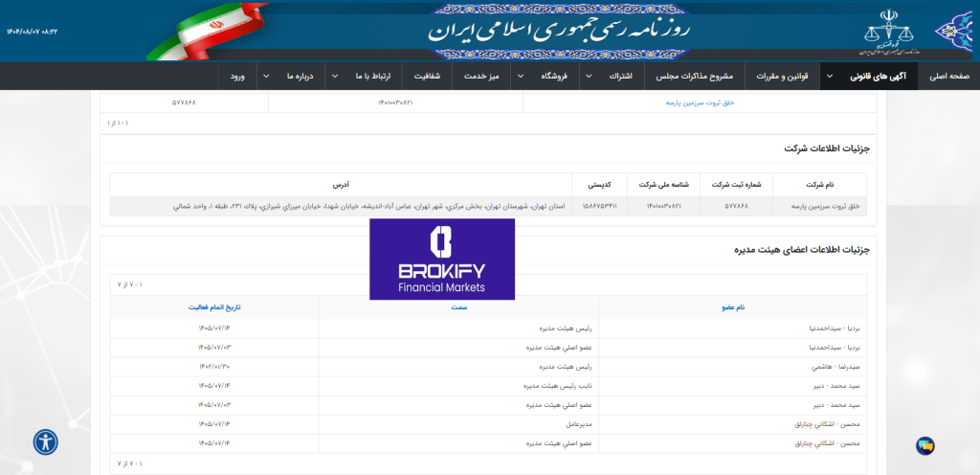
Task: Select the مدیرعامل position cell
Action: (458, 425)
